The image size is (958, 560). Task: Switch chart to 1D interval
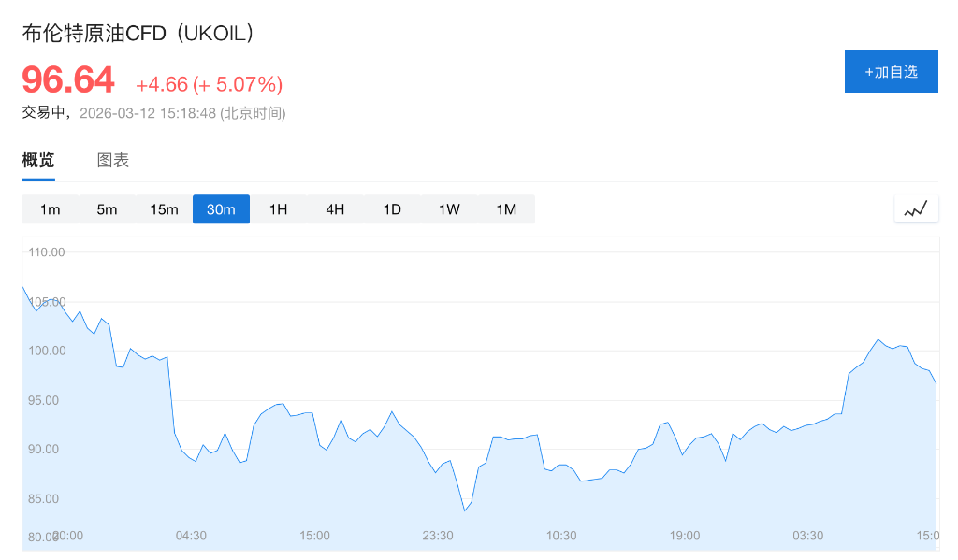pyautogui.click(x=392, y=209)
